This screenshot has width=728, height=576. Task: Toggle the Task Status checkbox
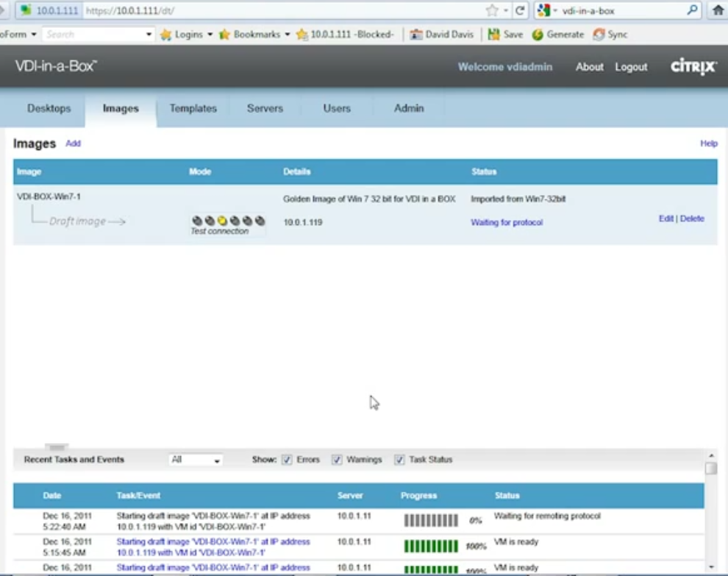point(399,460)
